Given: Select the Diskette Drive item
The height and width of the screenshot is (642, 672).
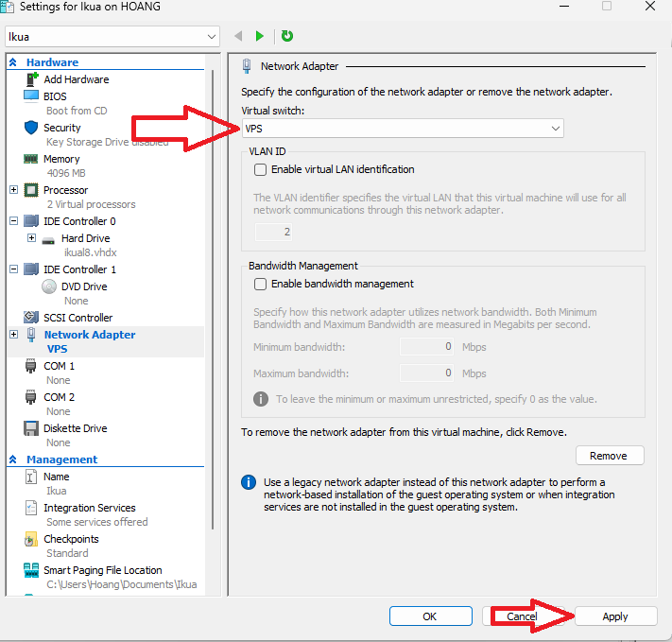Looking at the screenshot, I should [76, 428].
